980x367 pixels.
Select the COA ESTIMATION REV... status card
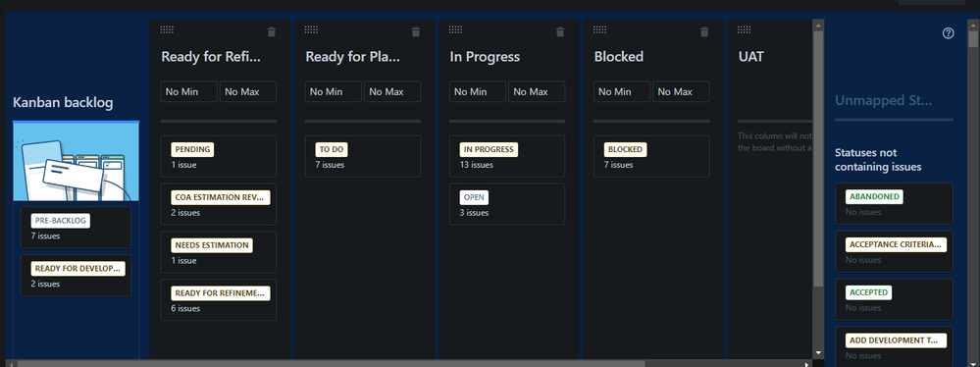click(x=218, y=204)
